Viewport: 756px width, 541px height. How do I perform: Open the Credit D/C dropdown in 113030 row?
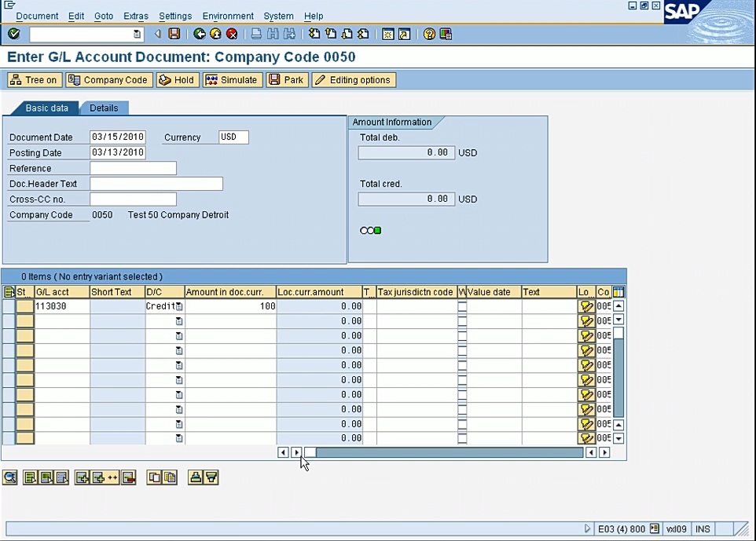point(179,306)
